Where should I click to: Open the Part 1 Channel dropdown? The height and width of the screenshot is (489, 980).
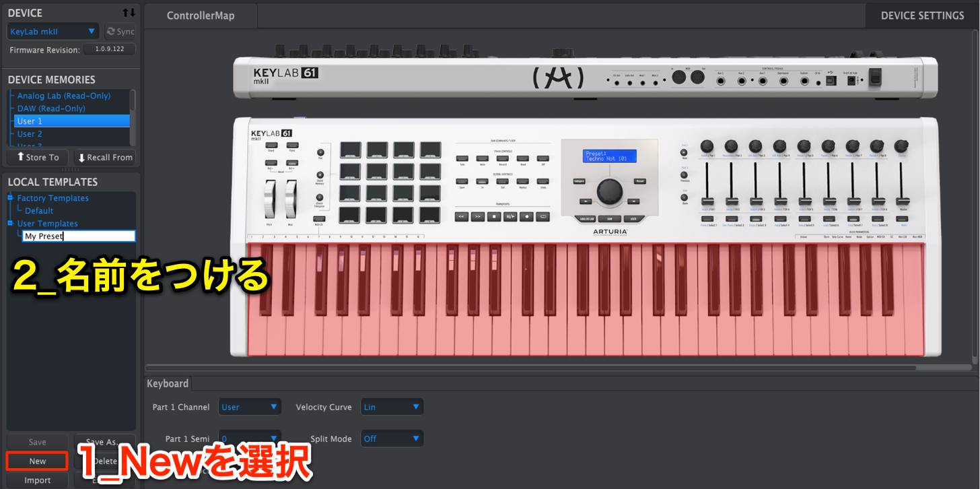[x=251, y=407]
